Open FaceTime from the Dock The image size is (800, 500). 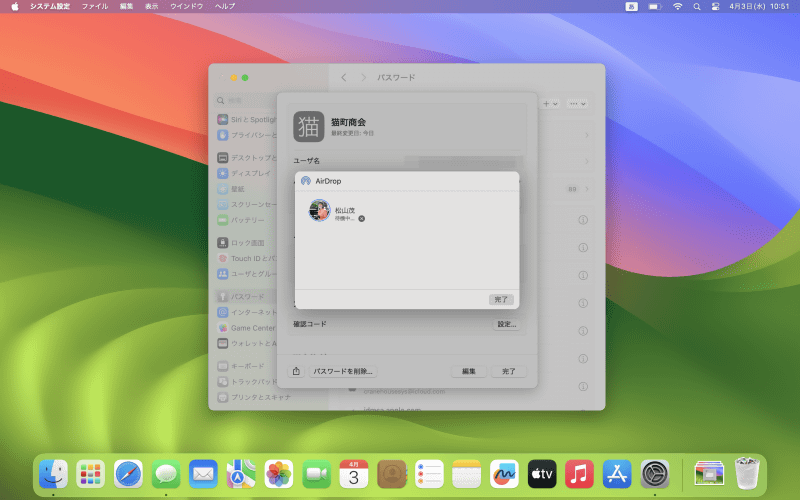pyautogui.click(x=316, y=474)
